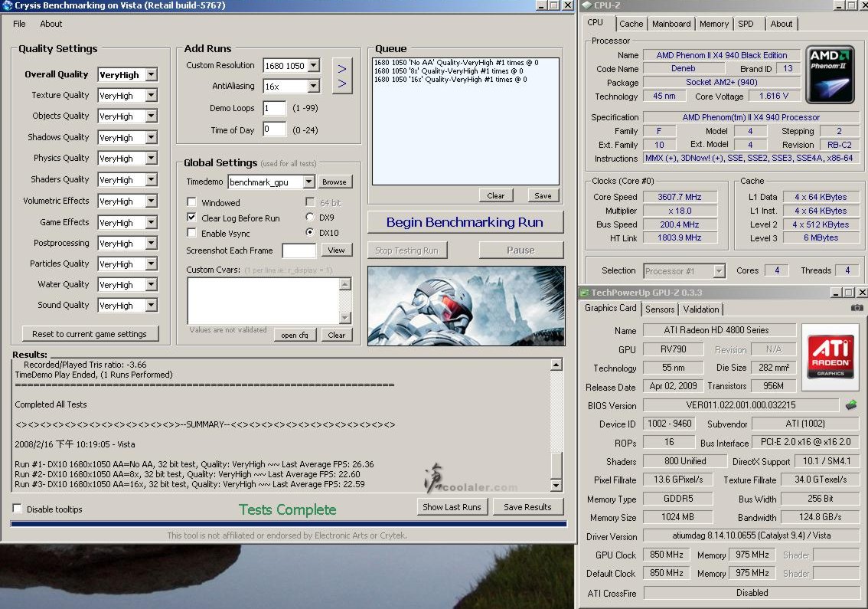Select the '8x' queue entry

(x=449, y=71)
